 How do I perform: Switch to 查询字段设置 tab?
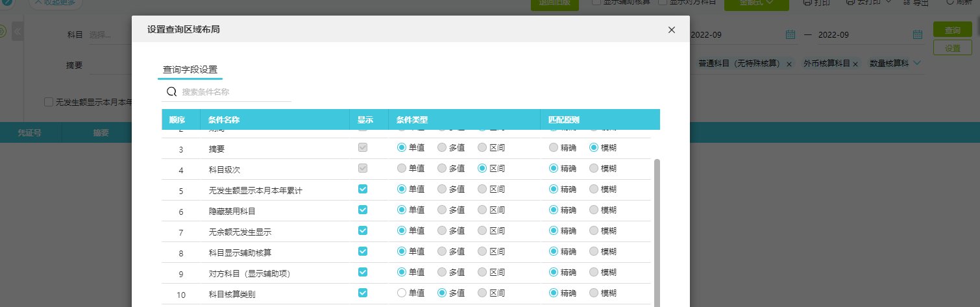tap(190, 70)
